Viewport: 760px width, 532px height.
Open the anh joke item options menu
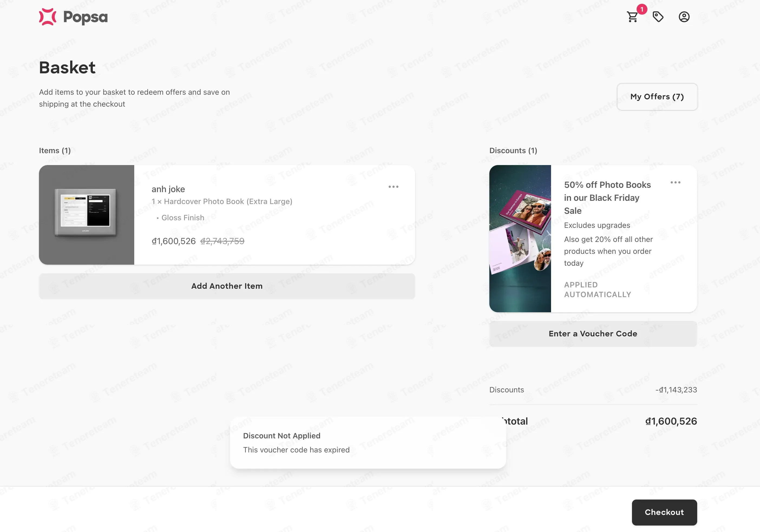coord(393,187)
